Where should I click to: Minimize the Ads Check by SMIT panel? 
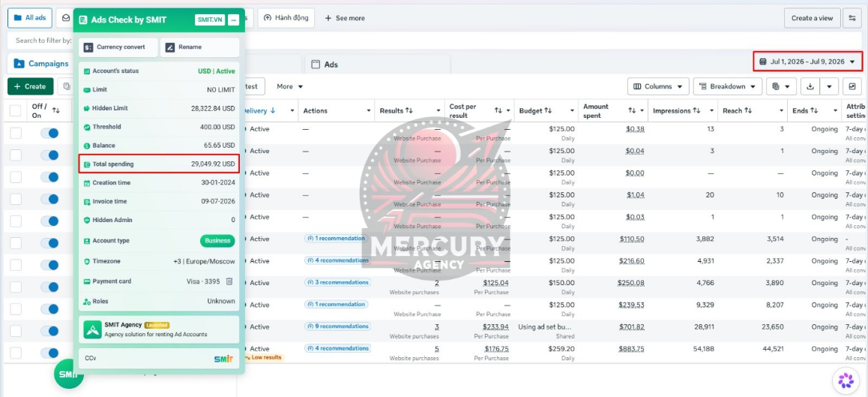[x=233, y=20]
